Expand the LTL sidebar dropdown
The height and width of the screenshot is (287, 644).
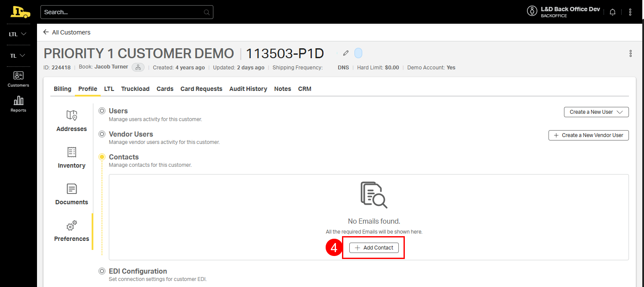(18, 34)
